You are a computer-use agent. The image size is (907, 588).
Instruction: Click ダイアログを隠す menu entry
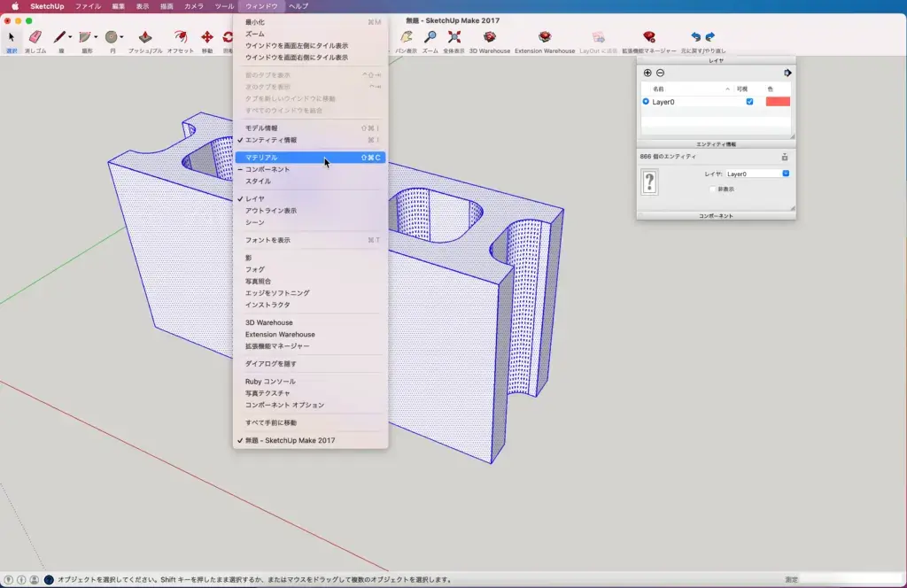tap(310, 364)
